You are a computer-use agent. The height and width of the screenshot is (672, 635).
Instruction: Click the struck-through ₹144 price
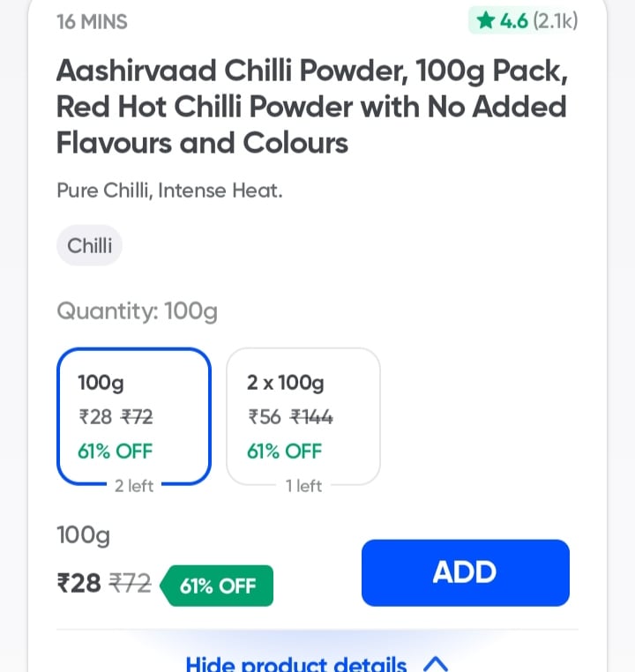[311, 416]
